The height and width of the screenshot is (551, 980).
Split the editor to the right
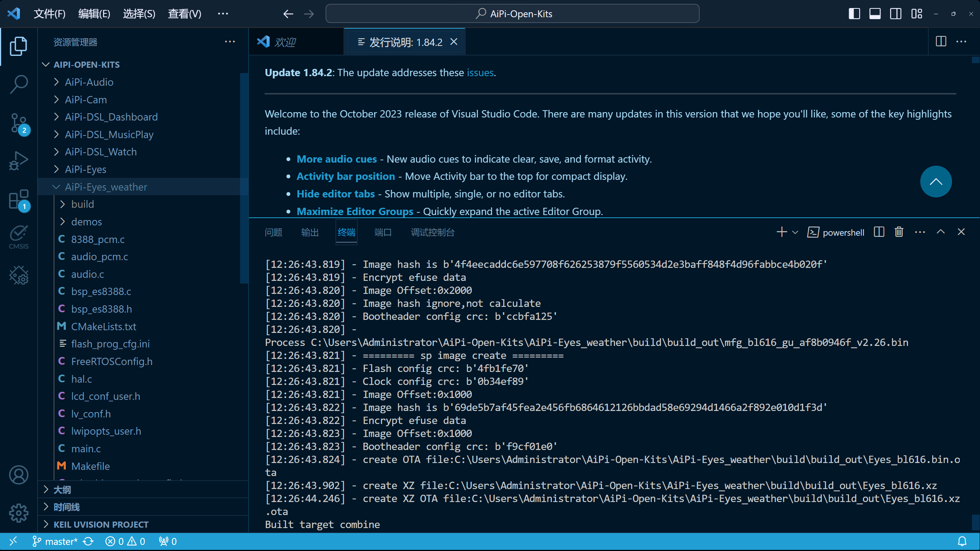coord(941,41)
